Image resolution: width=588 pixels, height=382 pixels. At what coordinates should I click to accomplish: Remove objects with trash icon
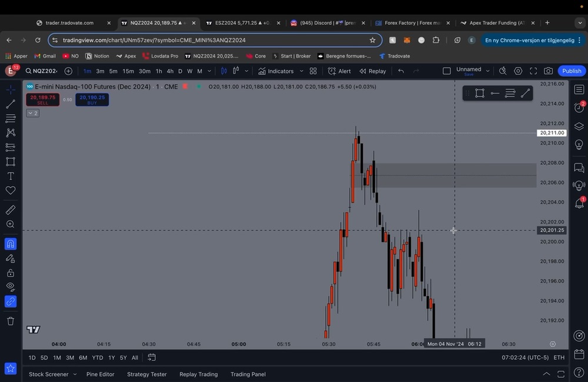11,321
